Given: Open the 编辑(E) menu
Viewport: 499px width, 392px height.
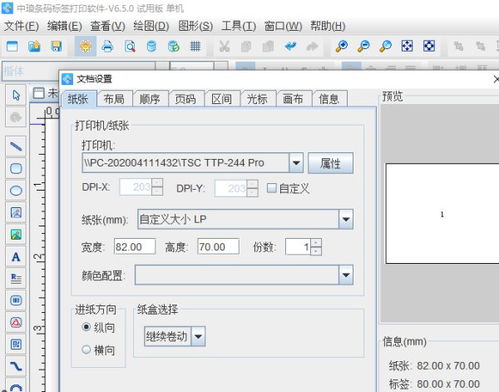Looking at the screenshot, I should 64,26.
